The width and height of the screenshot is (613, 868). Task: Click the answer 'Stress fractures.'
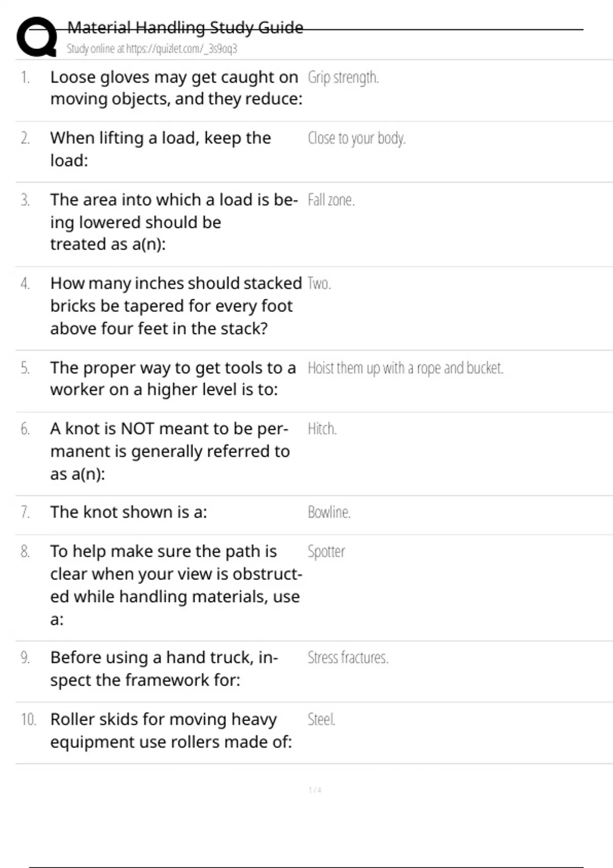tap(347, 658)
